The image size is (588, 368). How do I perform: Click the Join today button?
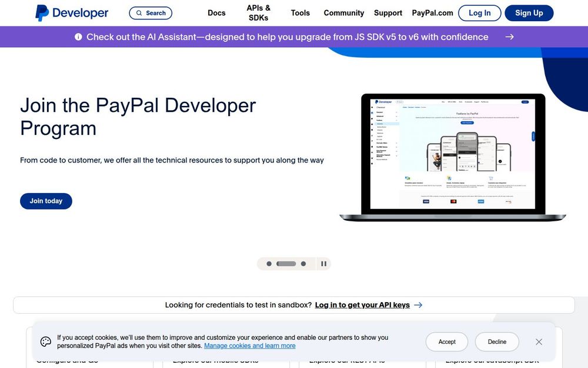tap(46, 201)
